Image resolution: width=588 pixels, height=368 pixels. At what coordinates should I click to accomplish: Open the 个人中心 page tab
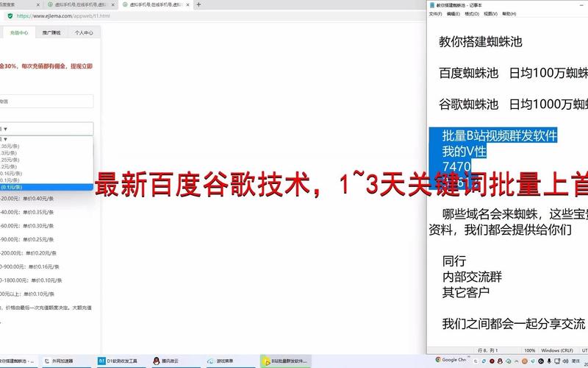coord(84,32)
